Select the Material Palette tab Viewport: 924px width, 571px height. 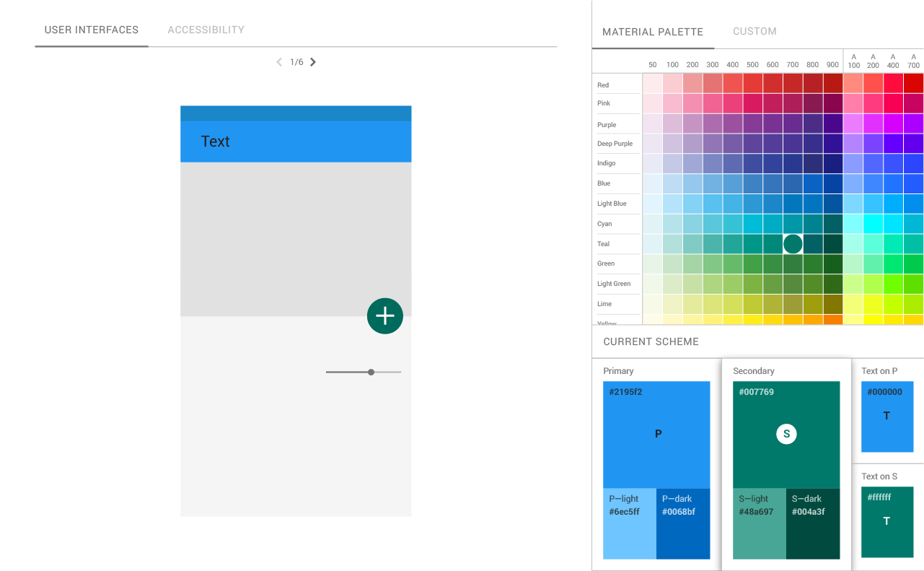click(653, 32)
